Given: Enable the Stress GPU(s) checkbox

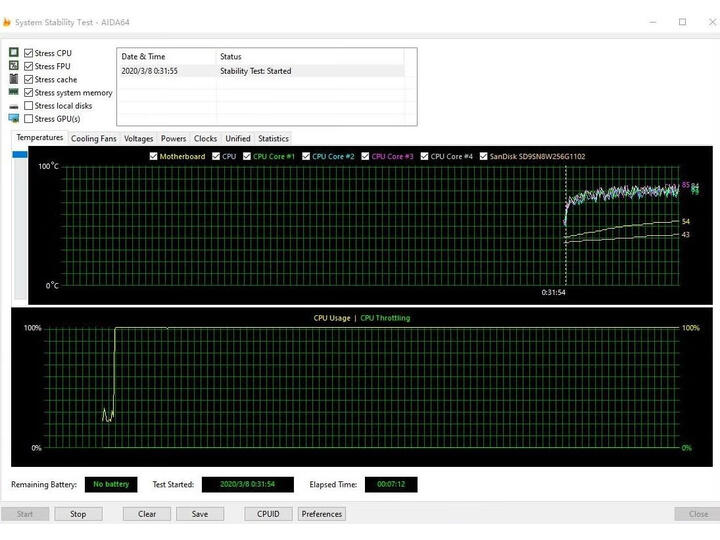Looking at the screenshot, I should (x=28, y=118).
